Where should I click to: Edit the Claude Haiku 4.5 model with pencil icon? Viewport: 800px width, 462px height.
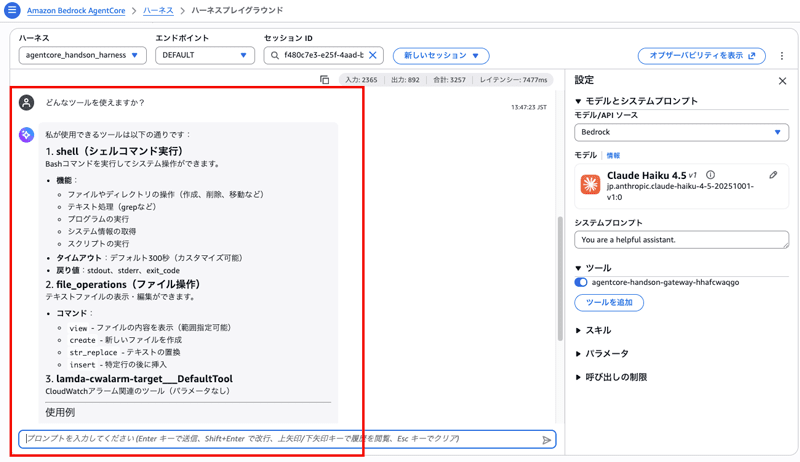click(x=773, y=175)
